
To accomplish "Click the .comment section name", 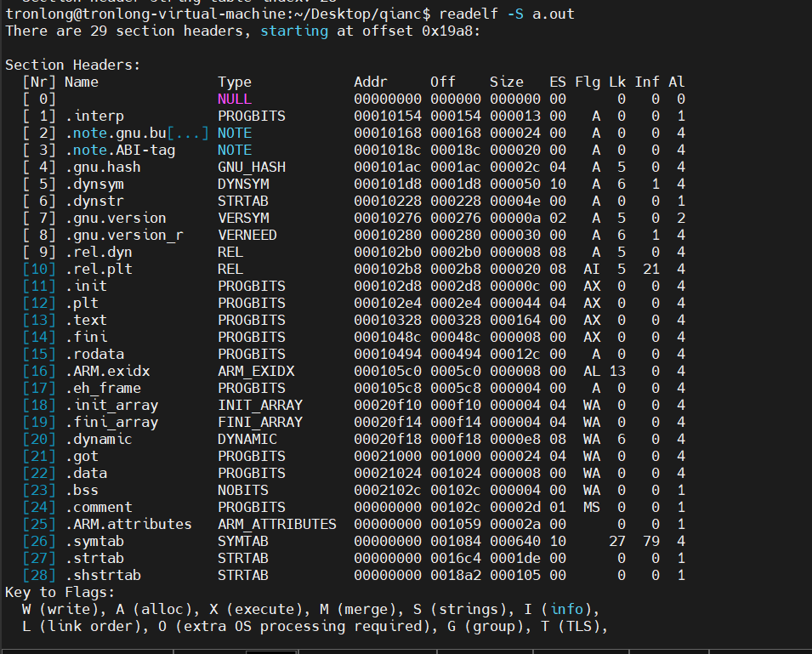I will coord(99,507).
